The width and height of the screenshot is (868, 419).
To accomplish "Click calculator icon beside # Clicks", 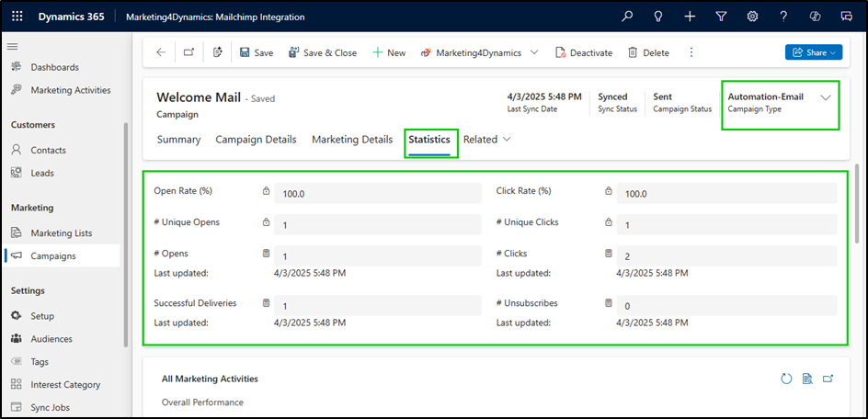I will click(x=609, y=254).
